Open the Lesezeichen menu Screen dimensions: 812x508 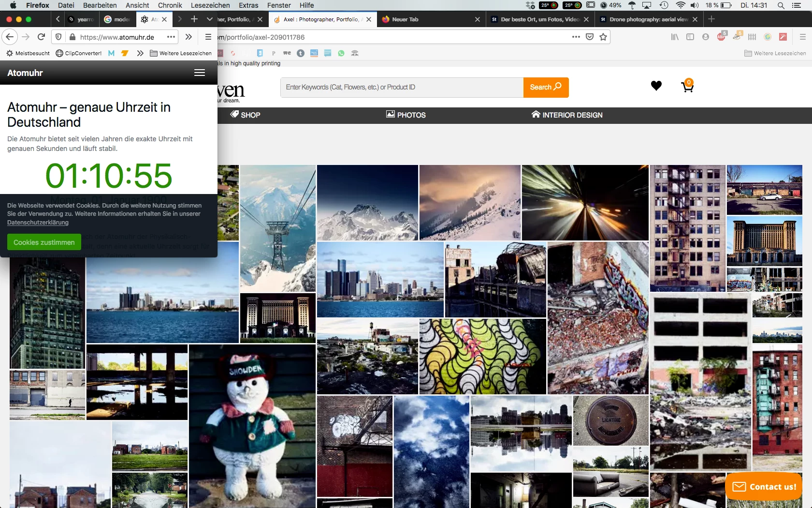click(x=210, y=5)
